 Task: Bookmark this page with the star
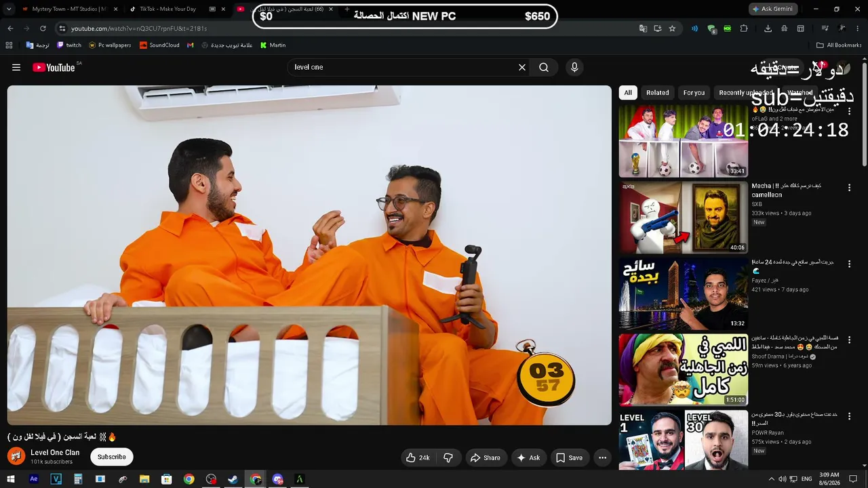[x=672, y=28]
